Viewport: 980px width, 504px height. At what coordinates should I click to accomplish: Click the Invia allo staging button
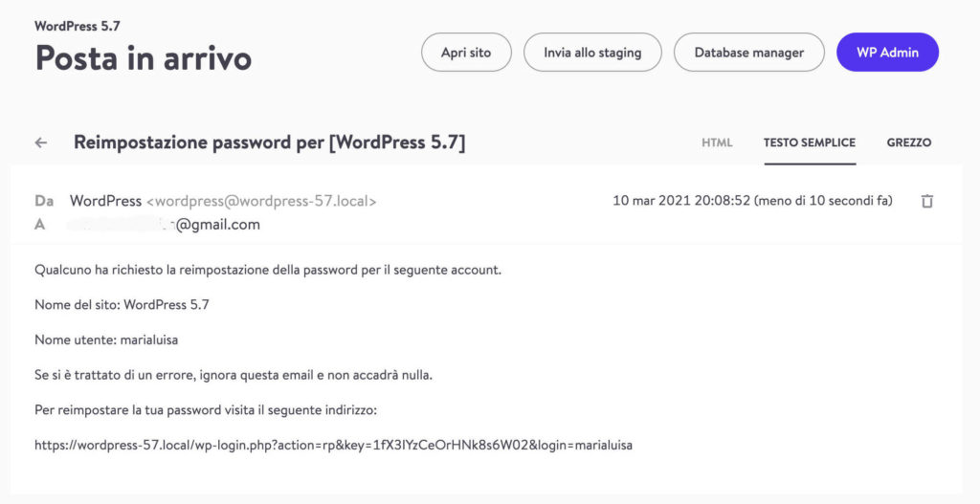(x=592, y=53)
